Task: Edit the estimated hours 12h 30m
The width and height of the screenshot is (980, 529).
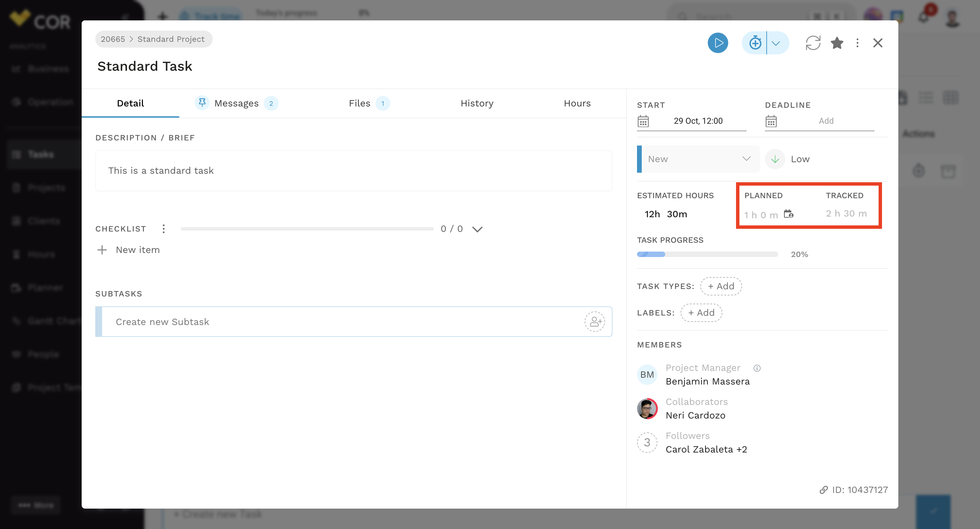Action: (666, 214)
